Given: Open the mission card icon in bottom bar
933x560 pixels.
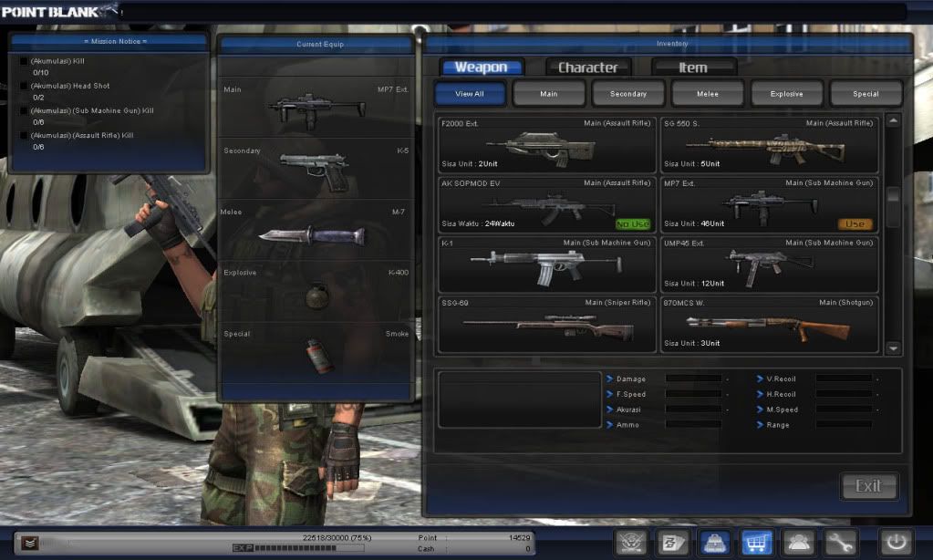Looking at the screenshot, I should (673, 542).
